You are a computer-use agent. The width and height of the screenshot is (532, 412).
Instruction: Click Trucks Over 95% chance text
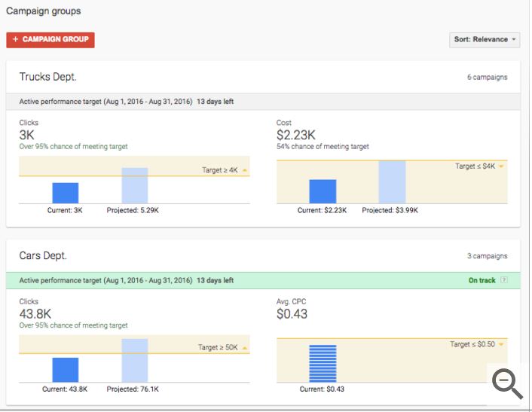pos(74,147)
